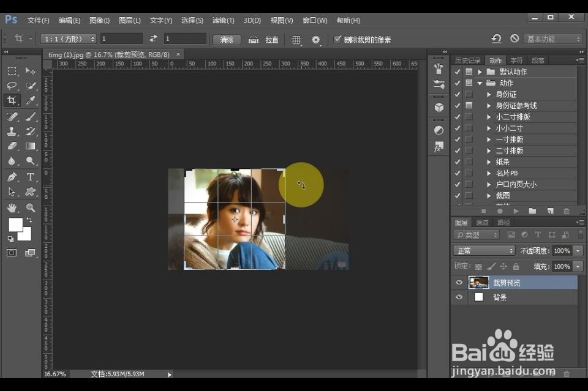Click background color swatch
This screenshot has height=391, width=588.
point(26,235)
